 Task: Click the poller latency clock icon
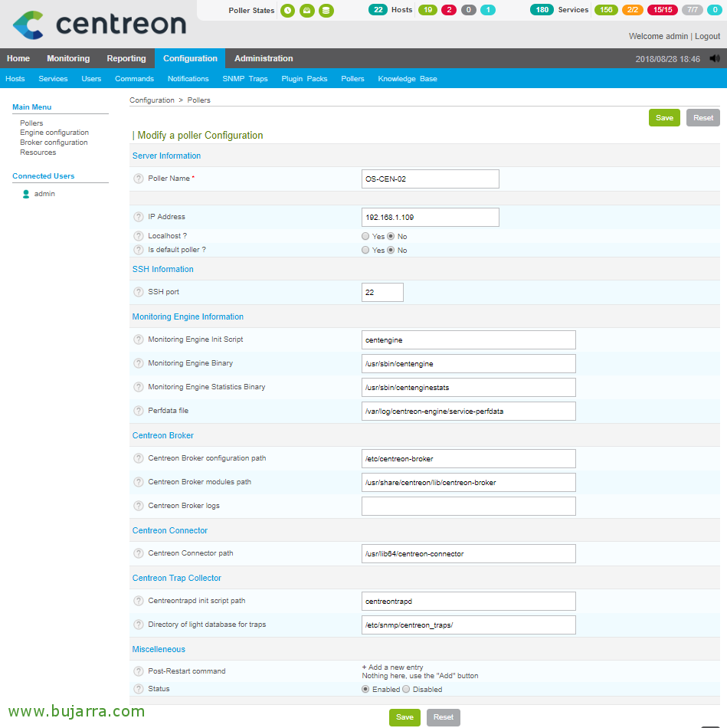(287, 11)
